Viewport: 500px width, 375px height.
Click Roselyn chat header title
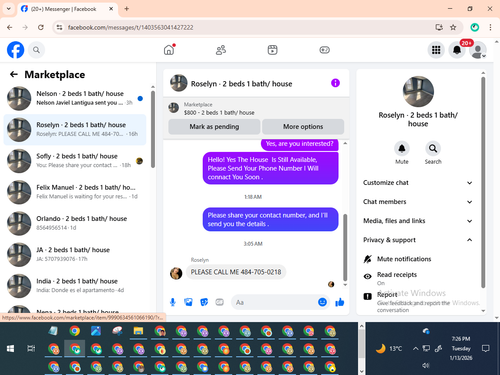(x=241, y=84)
